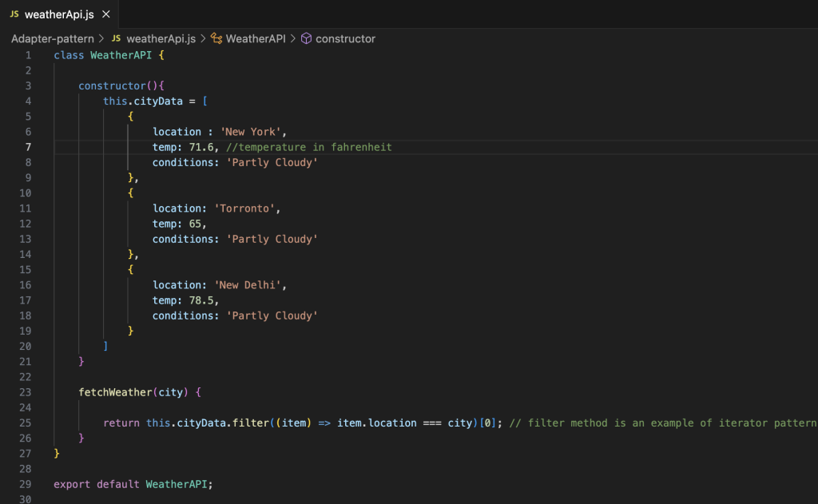Image resolution: width=818 pixels, height=504 pixels.
Task: Click the chevron after weatherApi.js breadcrumb
Action: tap(203, 38)
